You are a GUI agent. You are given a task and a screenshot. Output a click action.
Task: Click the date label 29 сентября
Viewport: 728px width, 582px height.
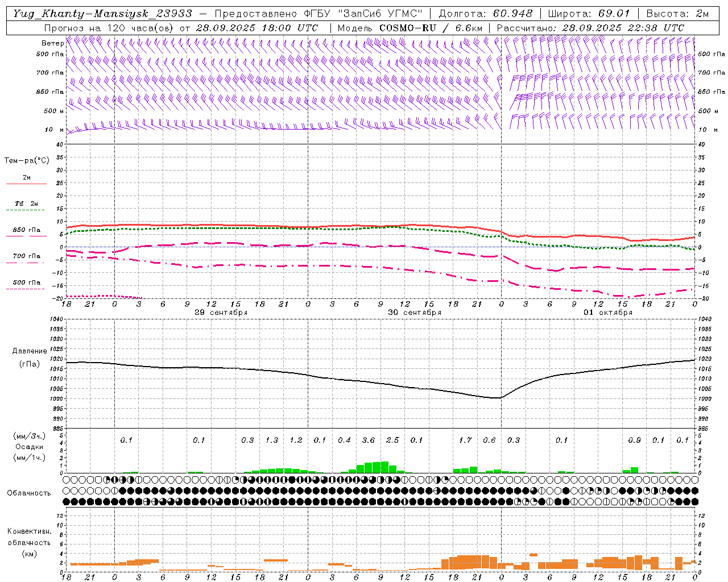tap(221, 313)
